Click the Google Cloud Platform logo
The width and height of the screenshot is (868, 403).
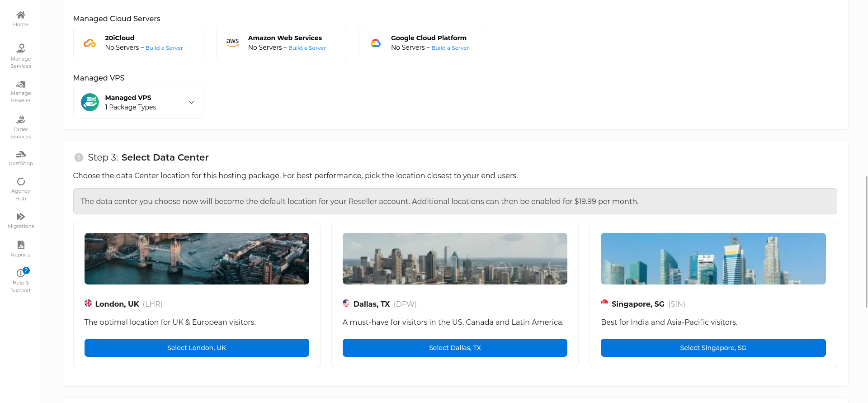(x=376, y=43)
